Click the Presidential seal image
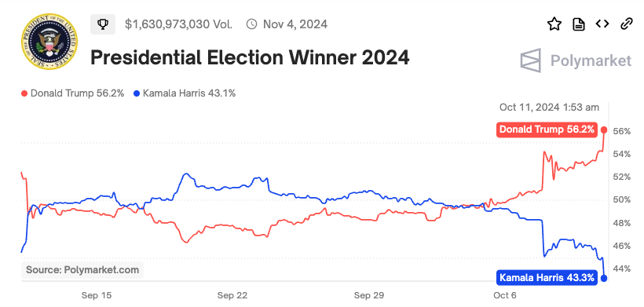This screenshot has width=644, height=307. tap(49, 41)
